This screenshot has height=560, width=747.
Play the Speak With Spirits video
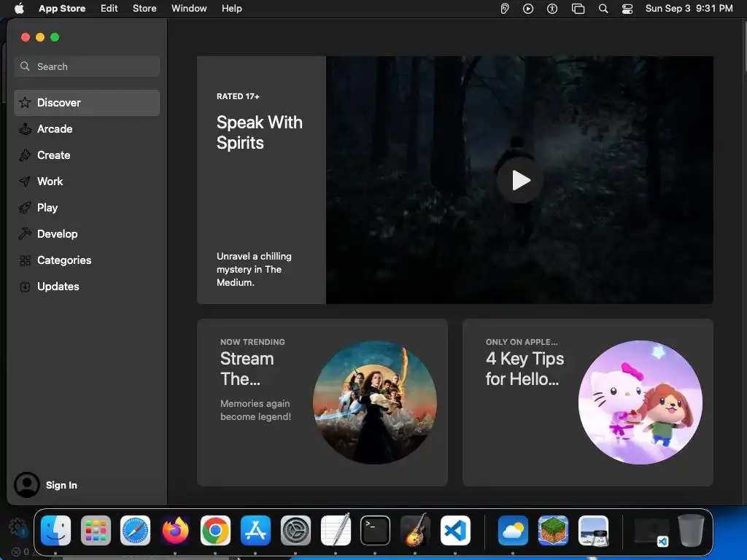pyautogui.click(x=519, y=180)
